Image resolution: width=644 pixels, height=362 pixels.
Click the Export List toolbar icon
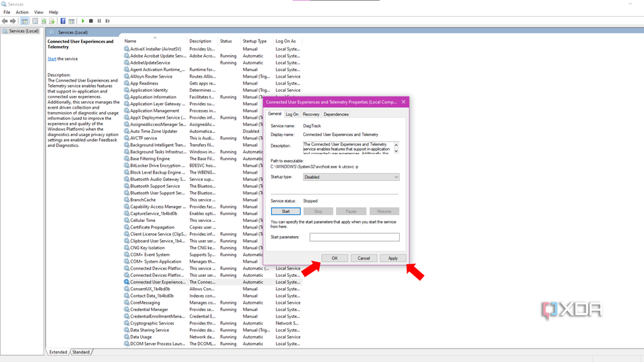click(52, 21)
